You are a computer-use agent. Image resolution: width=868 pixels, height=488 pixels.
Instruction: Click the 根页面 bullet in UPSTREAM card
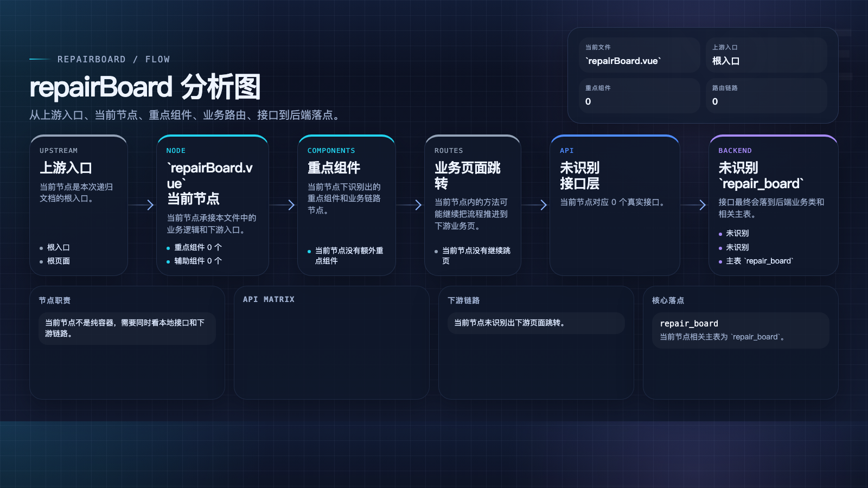tap(58, 261)
